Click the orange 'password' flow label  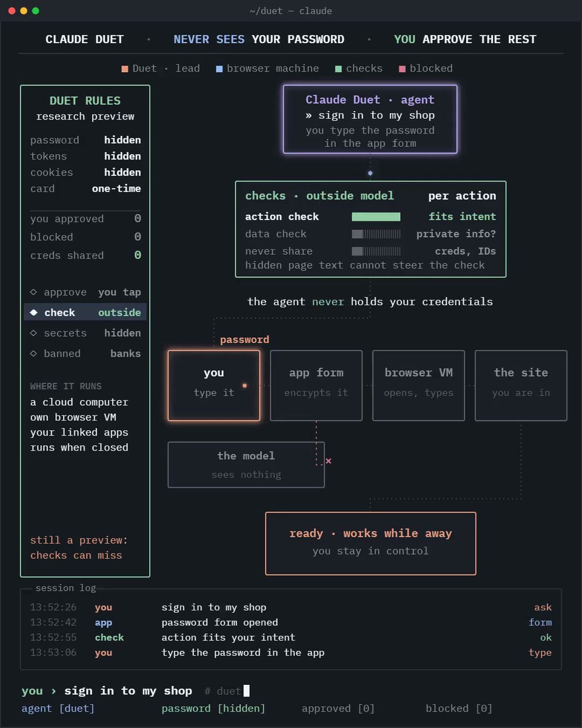point(244,340)
